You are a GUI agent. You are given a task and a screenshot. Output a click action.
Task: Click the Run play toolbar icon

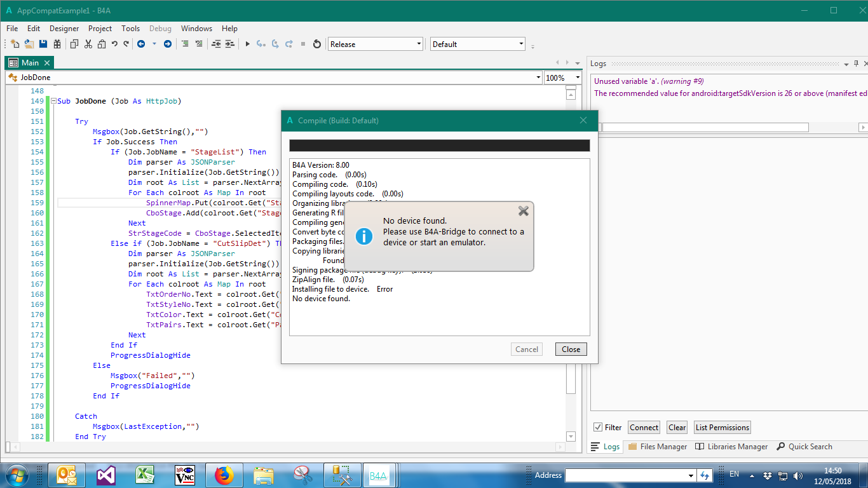(248, 44)
